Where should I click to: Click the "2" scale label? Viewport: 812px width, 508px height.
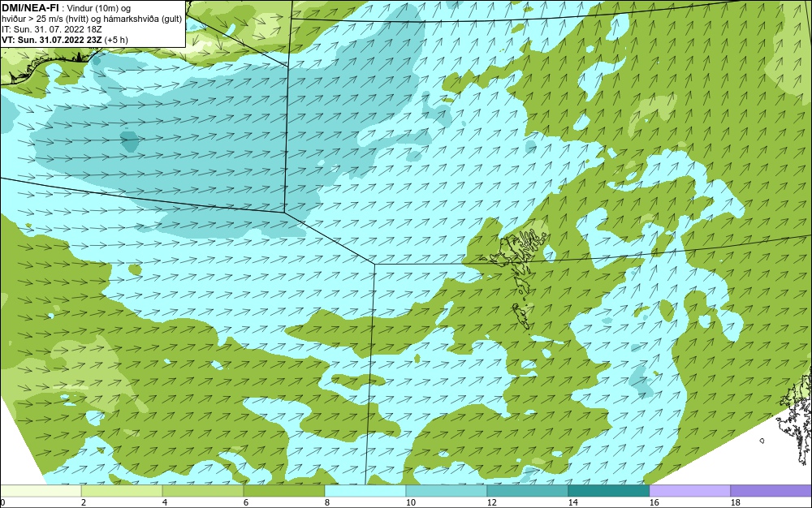coord(84,502)
